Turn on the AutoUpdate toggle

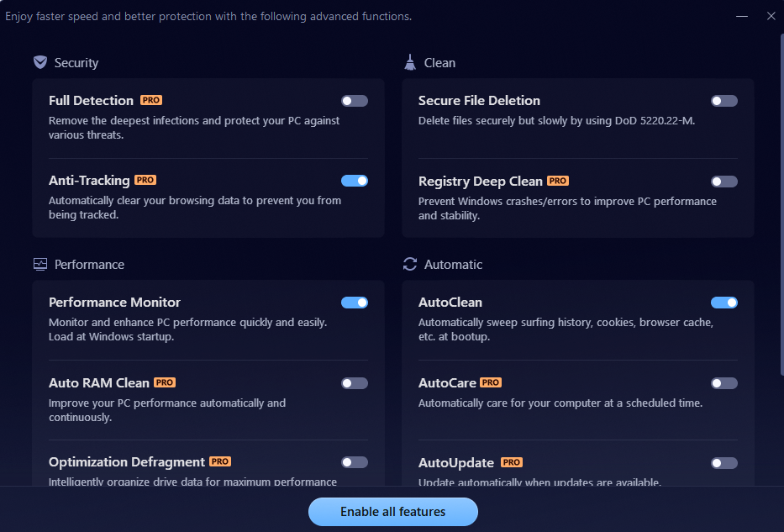coord(724,463)
